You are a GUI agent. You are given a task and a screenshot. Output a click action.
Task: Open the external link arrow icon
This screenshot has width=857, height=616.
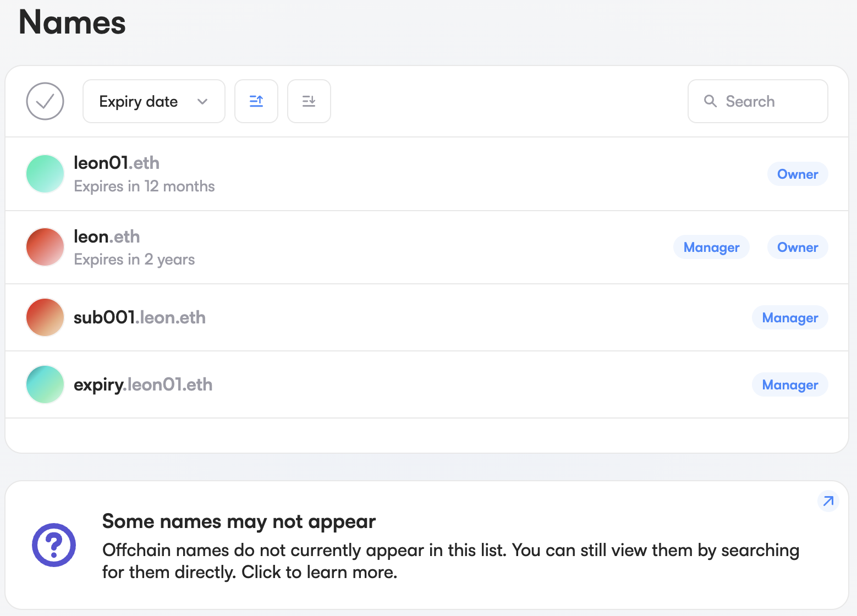click(x=828, y=501)
